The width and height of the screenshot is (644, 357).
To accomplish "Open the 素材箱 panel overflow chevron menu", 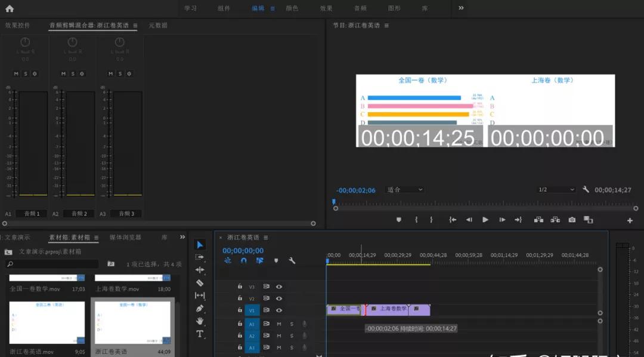I will coord(182,236).
